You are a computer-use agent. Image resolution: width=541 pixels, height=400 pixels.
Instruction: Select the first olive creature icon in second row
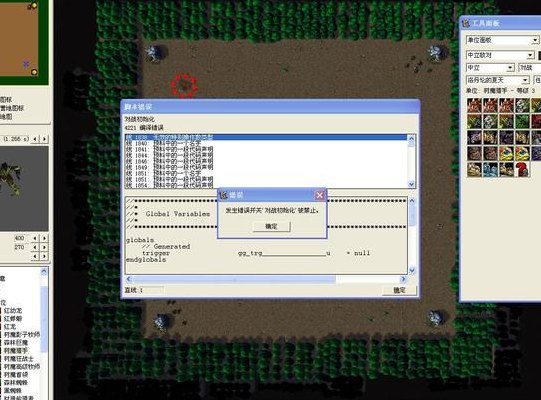(474, 121)
